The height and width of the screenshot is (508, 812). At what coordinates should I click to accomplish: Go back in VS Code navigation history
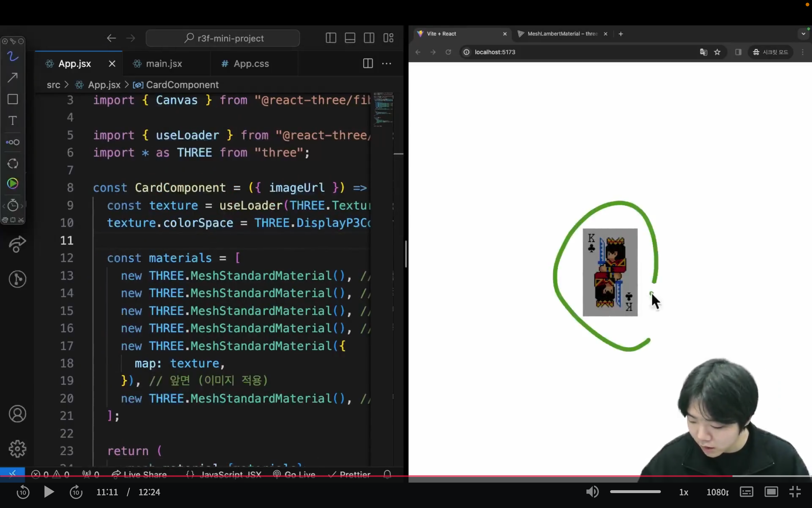click(x=111, y=38)
